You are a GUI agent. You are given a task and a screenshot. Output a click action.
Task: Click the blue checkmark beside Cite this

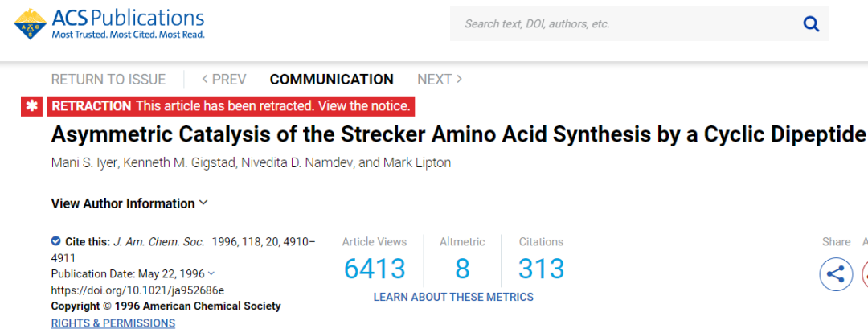[x=55, y=241]
